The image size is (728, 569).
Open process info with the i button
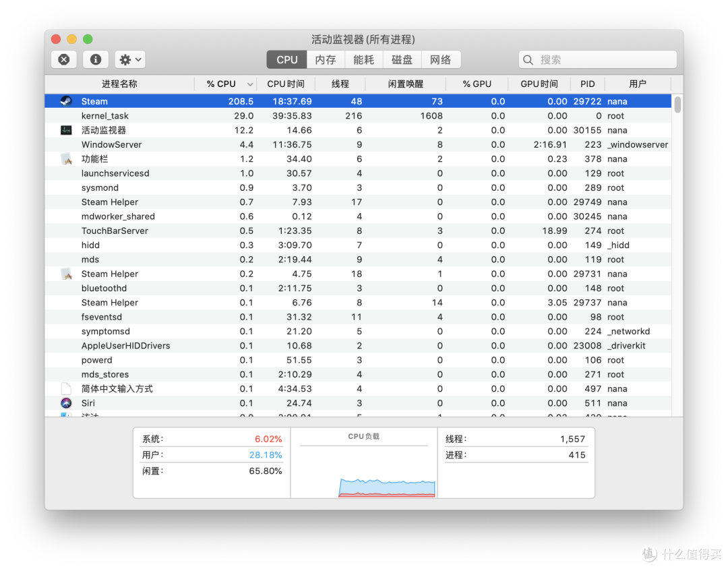coord(96,59)
